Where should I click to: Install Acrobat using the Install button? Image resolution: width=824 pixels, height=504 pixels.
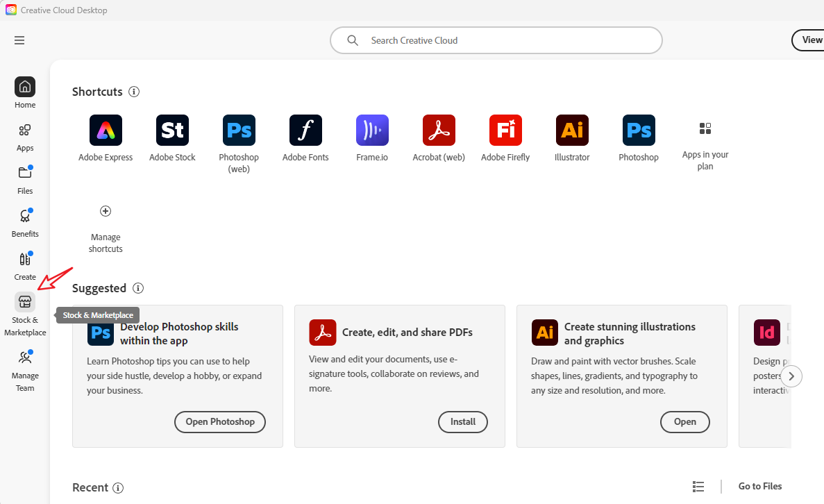[x=462, y=421]
